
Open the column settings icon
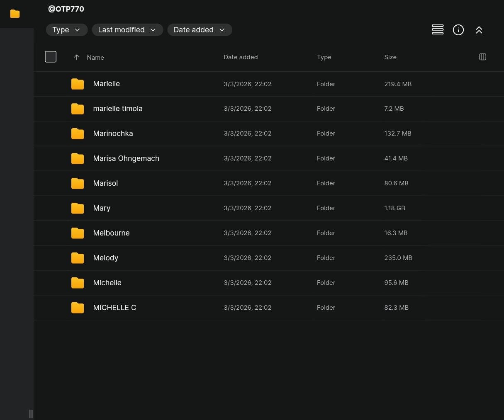pyautogui.click(x=482, y=57)
